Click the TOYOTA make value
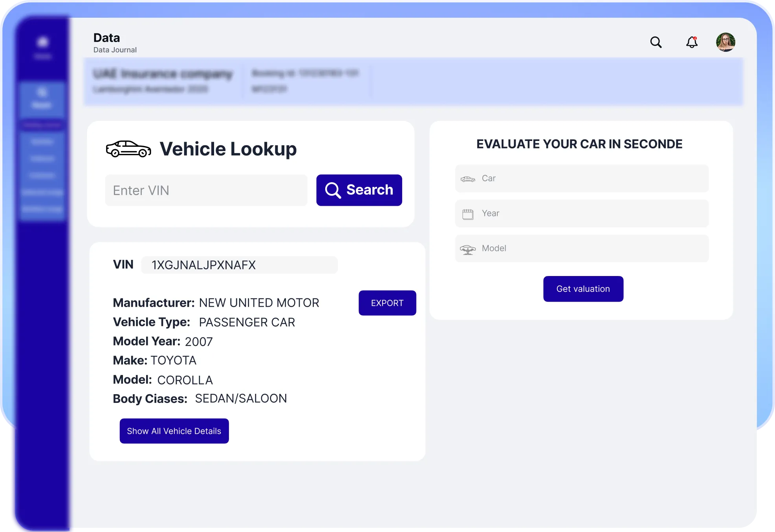Screen dimensions: 775x532 coord(173,360)
